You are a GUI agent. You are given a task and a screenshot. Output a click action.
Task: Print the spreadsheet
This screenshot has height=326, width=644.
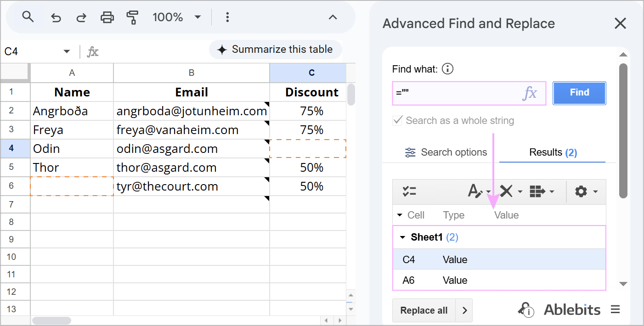[107, 17]
